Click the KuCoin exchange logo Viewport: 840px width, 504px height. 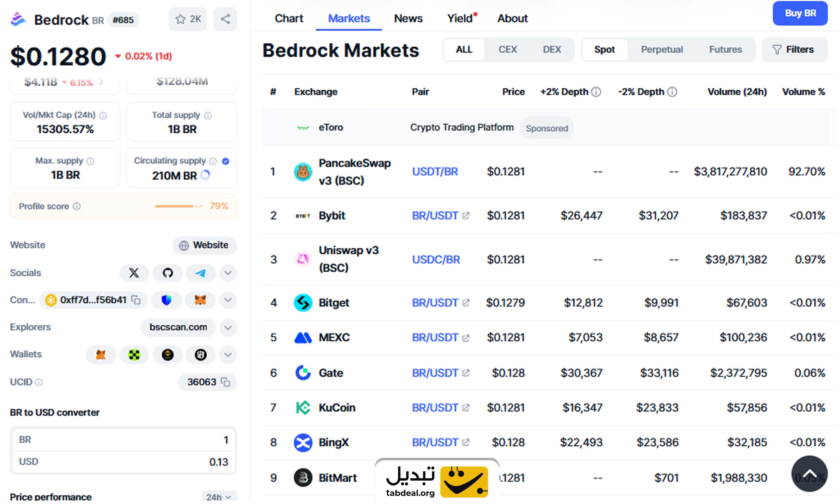(x=303, y=407)
